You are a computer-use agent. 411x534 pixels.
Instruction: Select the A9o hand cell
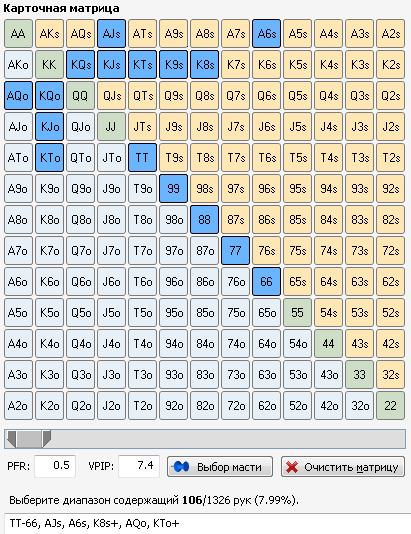(x=18, y=188)
